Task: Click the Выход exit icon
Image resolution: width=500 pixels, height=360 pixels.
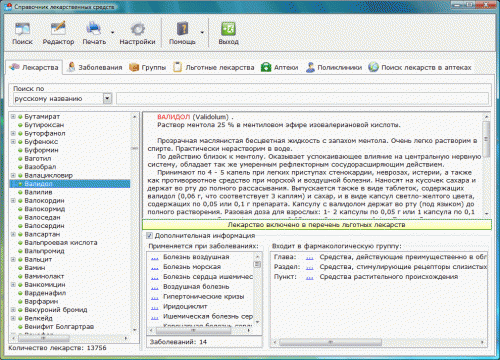Action: click(228, 29)
